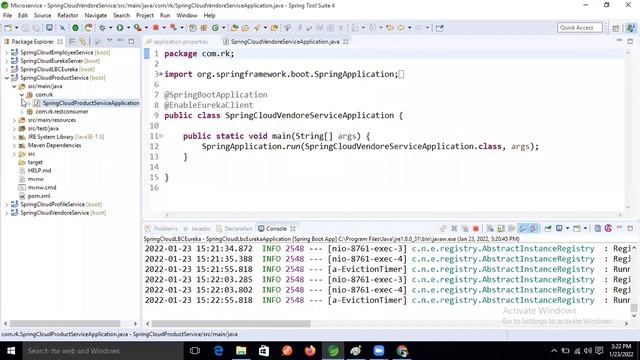Click the Quick Access search field

(x=580, y=27)
